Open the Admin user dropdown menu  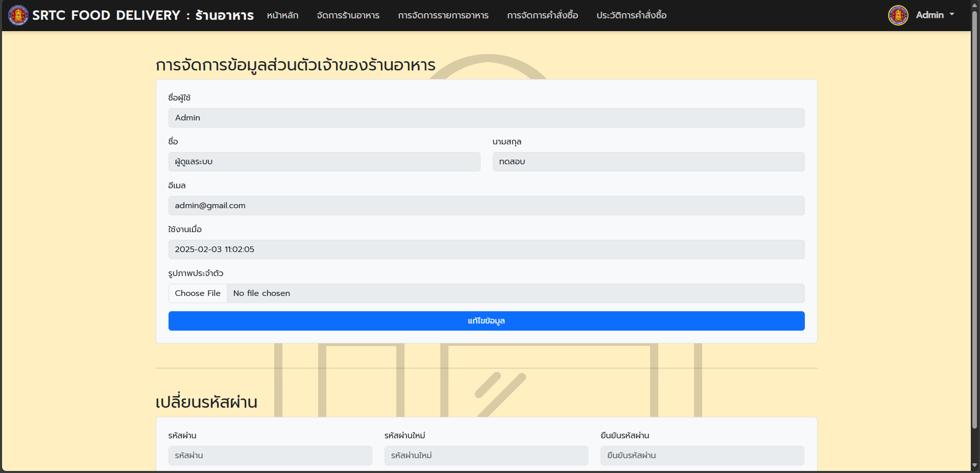(935, 15)
